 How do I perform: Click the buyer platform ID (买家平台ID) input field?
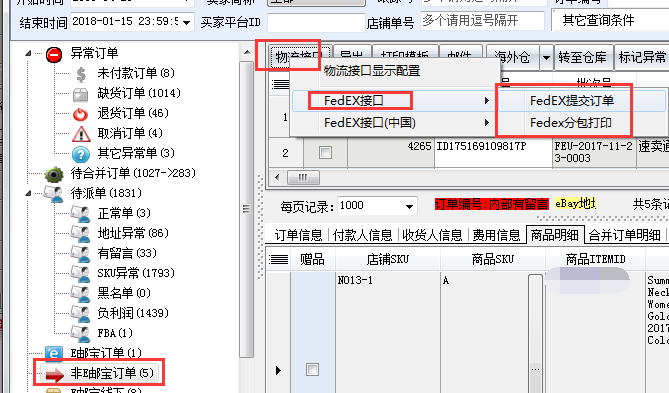point(316,22)
